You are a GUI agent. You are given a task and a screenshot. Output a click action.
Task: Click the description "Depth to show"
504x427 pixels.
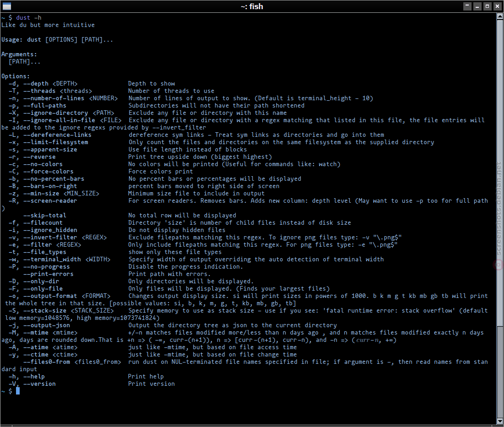pos(151,84)
